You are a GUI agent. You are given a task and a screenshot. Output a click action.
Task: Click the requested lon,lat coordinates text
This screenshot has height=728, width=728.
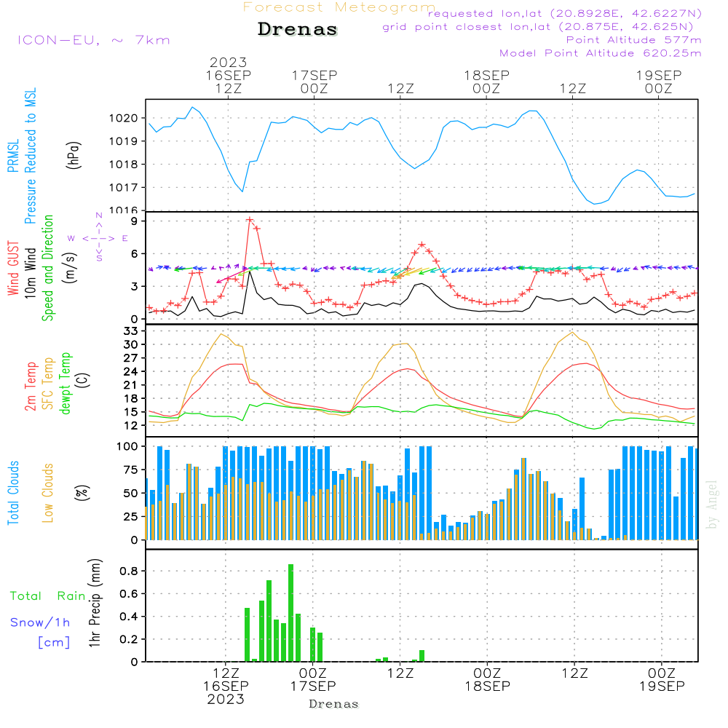564,14
